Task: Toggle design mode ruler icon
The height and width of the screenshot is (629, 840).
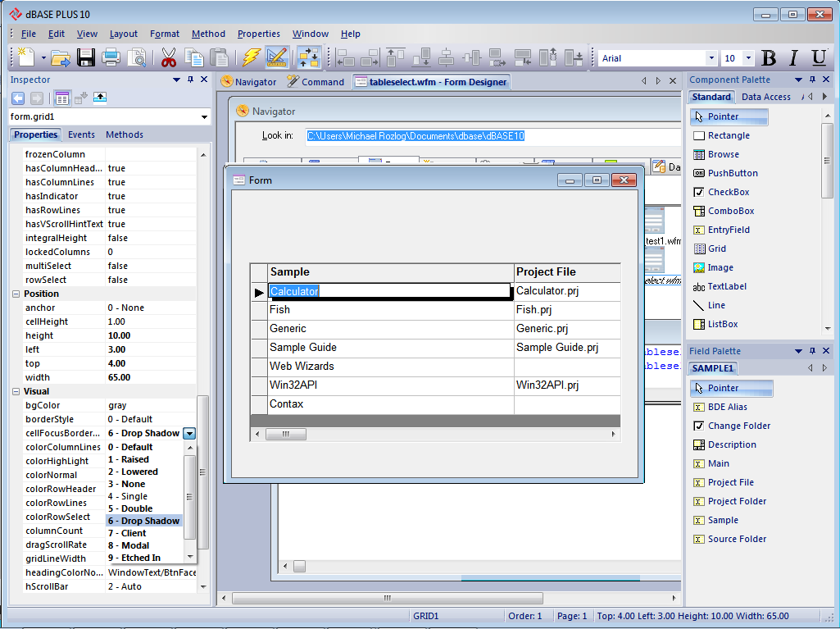Action: pyautogui.click(x=277, y=57)
